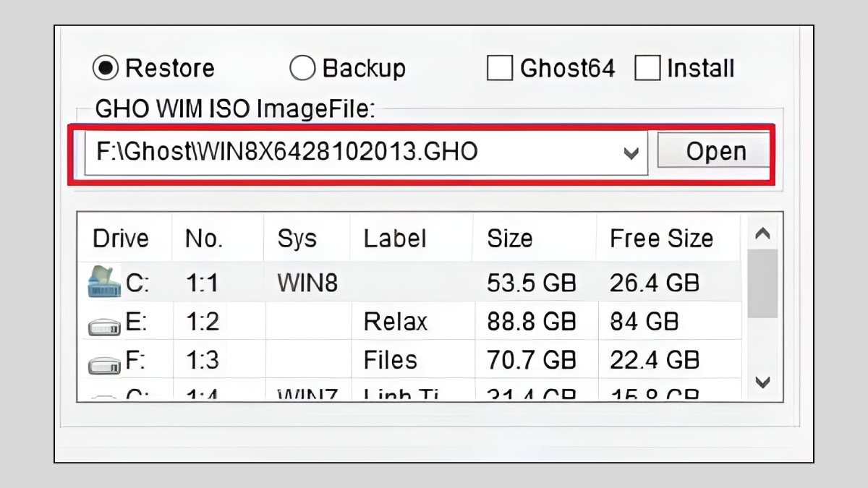Viewport: 868px width, 488px height.
Task: Select the Files partition label
Action: 391,360
